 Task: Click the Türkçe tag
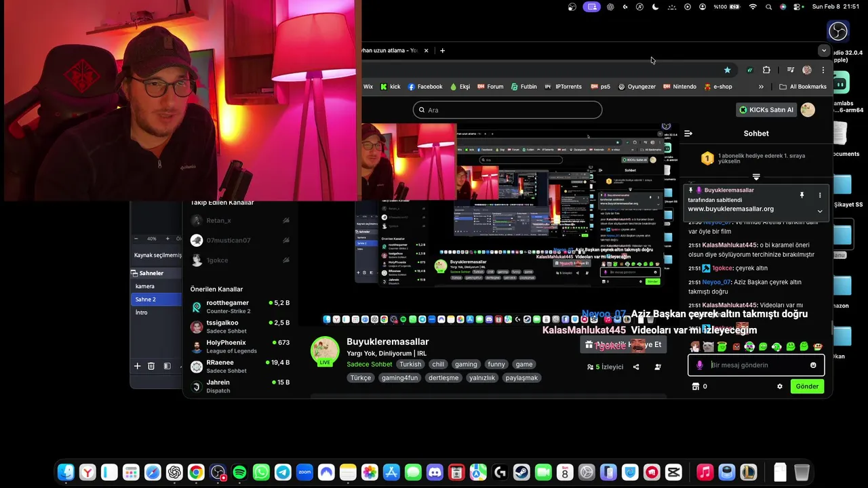tap(361, 378)
